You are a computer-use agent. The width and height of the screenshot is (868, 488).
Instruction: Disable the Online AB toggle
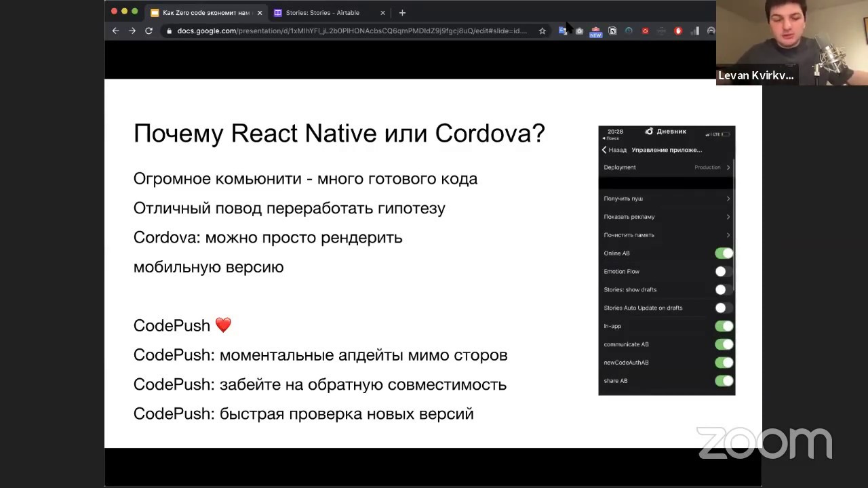pos(724,253)
